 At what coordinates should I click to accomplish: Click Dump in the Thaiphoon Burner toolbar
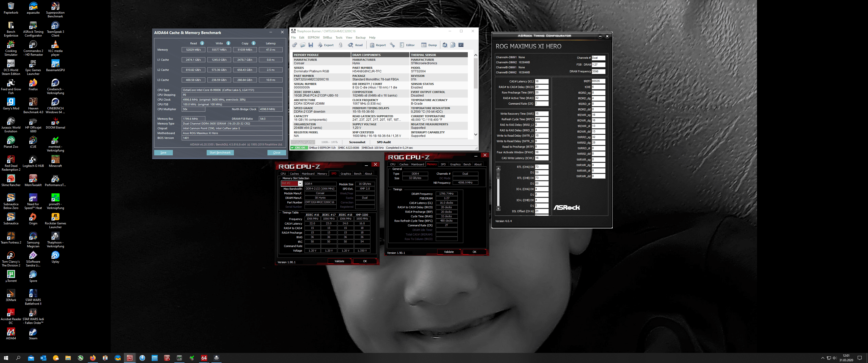[429, 45]
